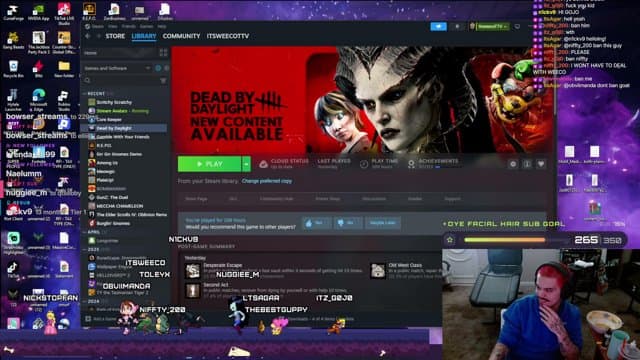Open the COMMUNITY tab
This screenshot has width=640, height=360.
(181, 36)
